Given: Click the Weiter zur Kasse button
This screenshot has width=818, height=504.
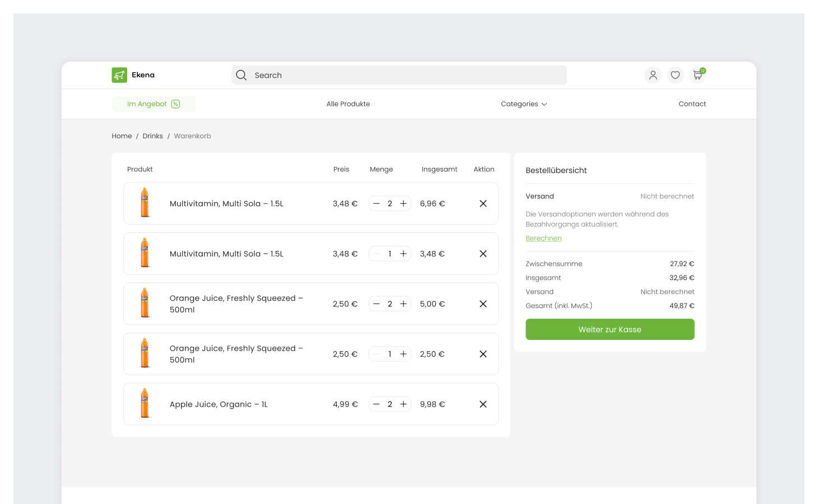Looking at the screenshot, I should click(x=610, y=329).
